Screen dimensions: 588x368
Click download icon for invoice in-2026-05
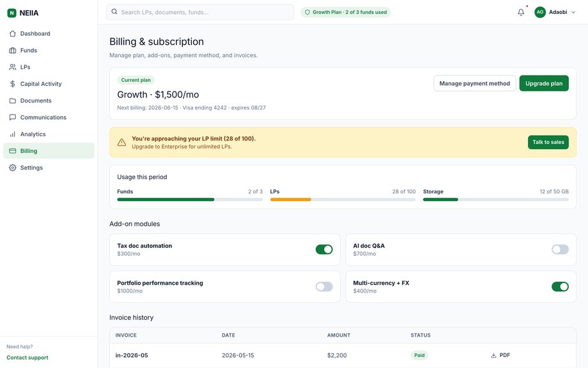pos(493,355)
